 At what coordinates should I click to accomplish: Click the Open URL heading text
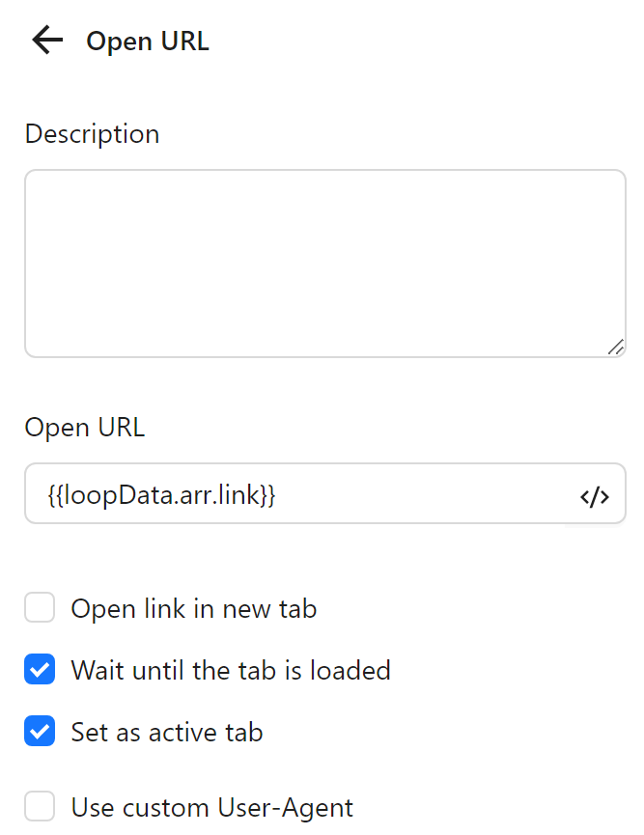[x=147, y=41]
